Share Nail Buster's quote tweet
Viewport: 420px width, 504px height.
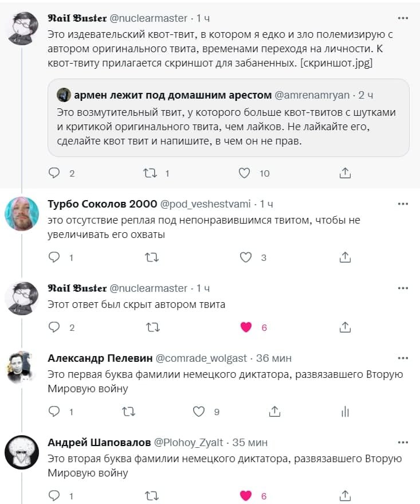pyautogui.click(x=345, y=173)
